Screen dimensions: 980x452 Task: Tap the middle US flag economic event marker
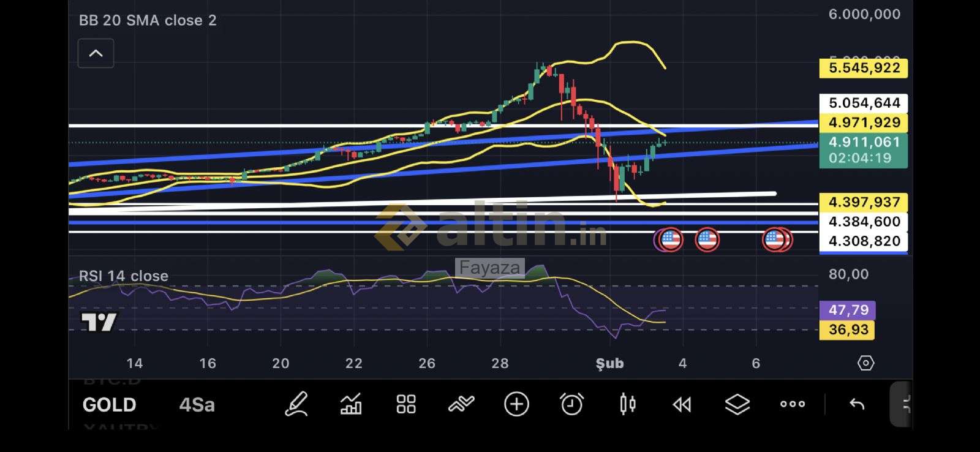tap(707, 239)
